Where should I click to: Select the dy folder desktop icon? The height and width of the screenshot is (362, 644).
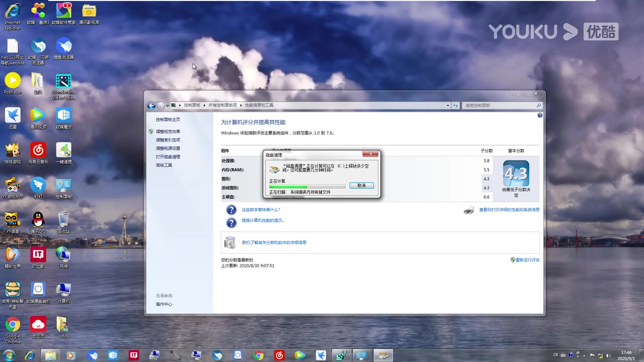point(63,327)
